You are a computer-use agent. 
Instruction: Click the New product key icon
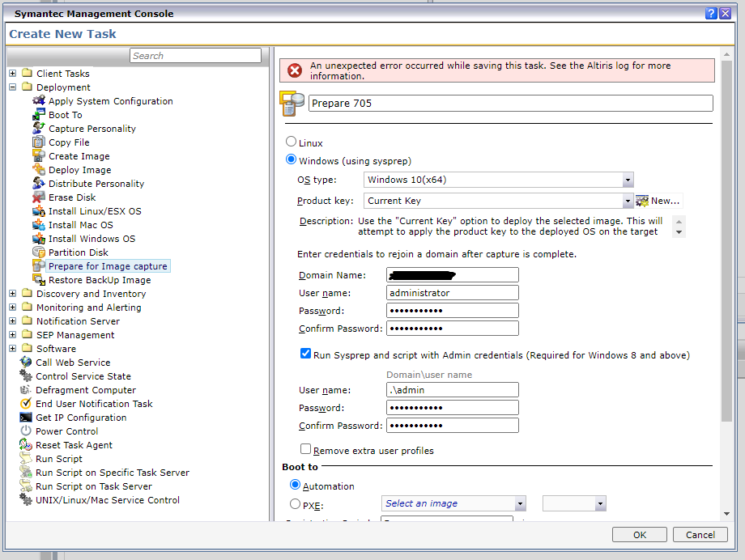tap(642, 201)
